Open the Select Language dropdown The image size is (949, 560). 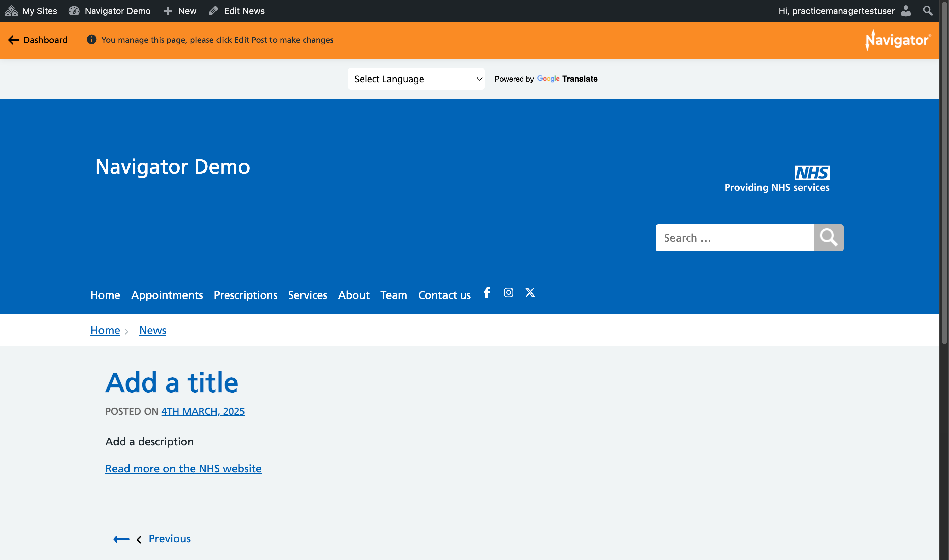pos(416,79)
